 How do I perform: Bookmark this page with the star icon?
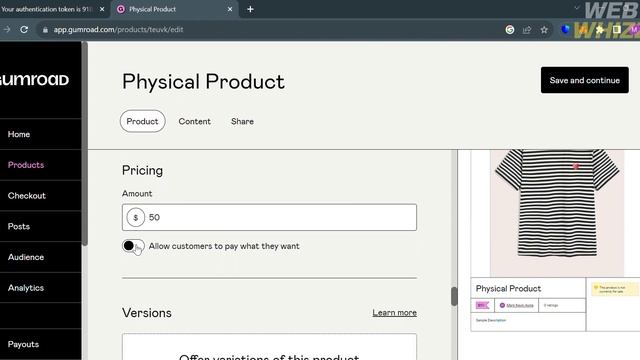coord(544,29)
